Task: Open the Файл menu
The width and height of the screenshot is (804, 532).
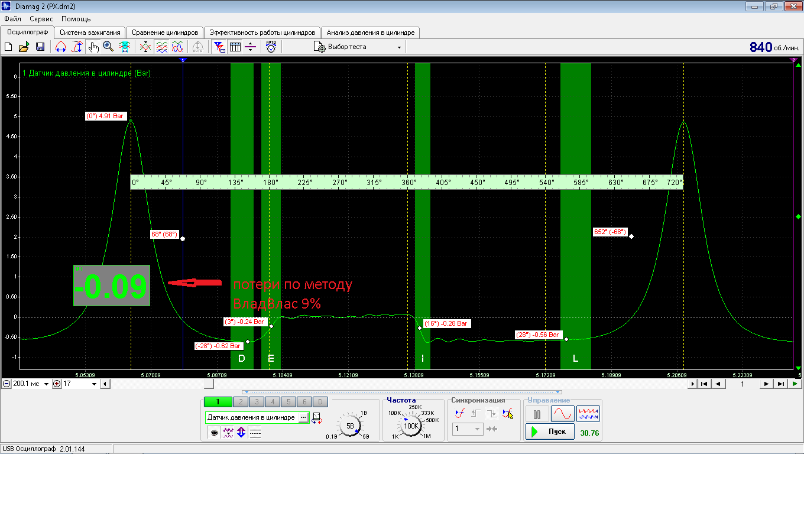Action: pyautogui.click(x=12, y=19)
